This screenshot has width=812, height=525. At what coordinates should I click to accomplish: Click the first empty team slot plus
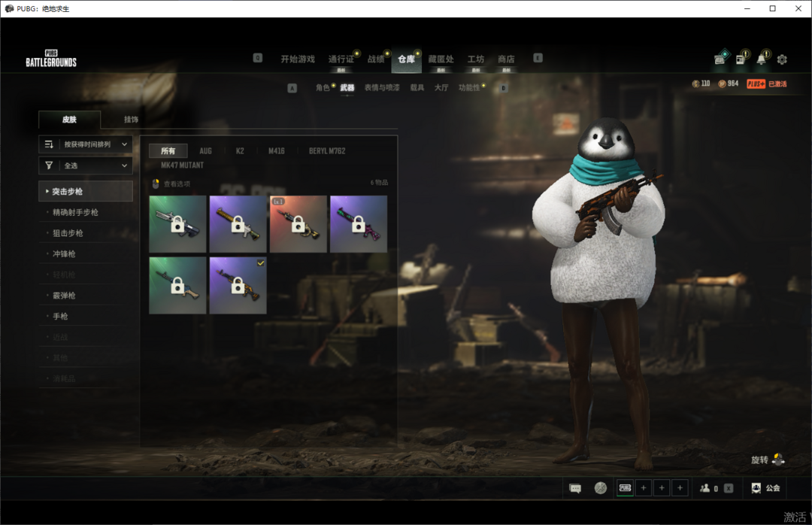(644, 488)
